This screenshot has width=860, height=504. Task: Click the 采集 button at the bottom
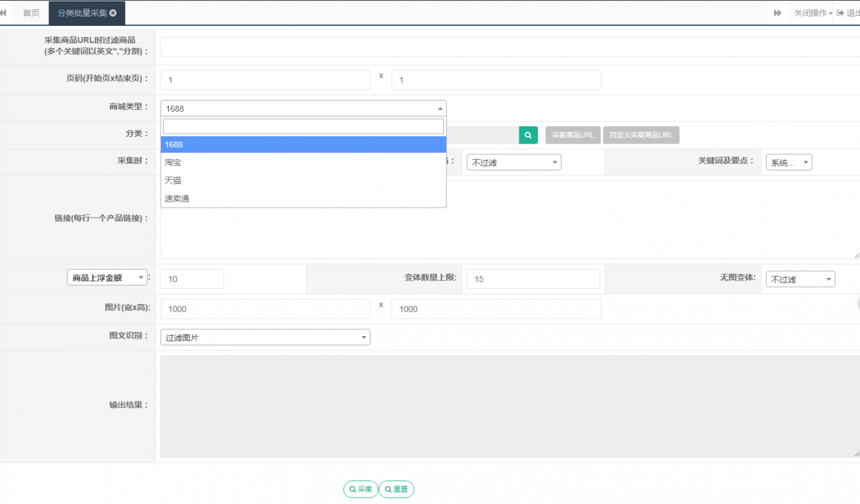coord(361,489)
